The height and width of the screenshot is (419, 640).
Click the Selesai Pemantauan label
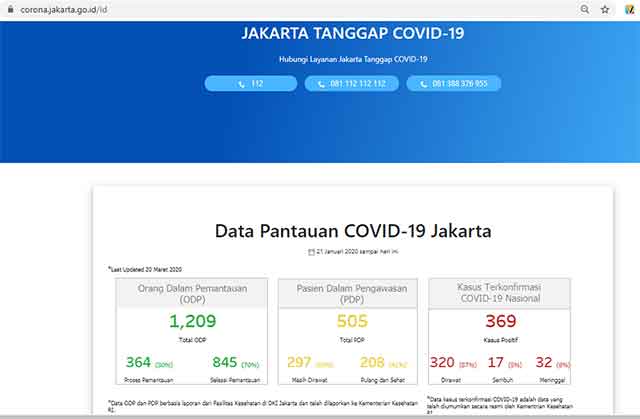pyautogui.click(x=235, y=380)
